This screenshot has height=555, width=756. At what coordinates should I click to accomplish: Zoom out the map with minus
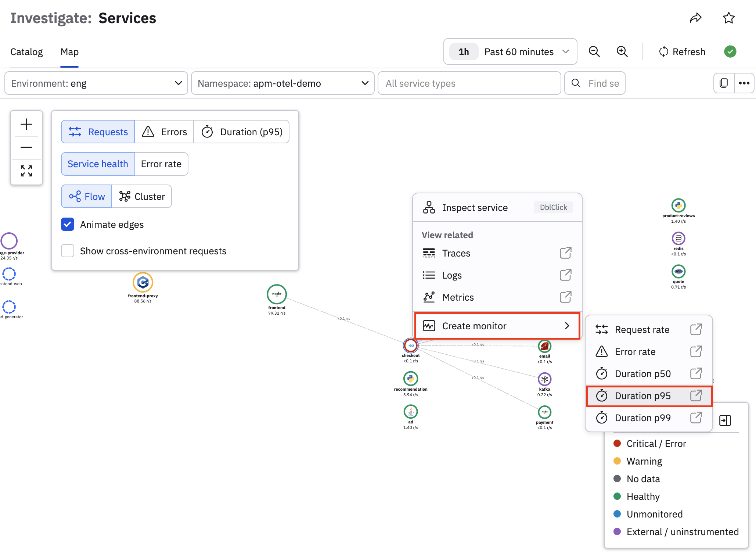tap(26, 147)
